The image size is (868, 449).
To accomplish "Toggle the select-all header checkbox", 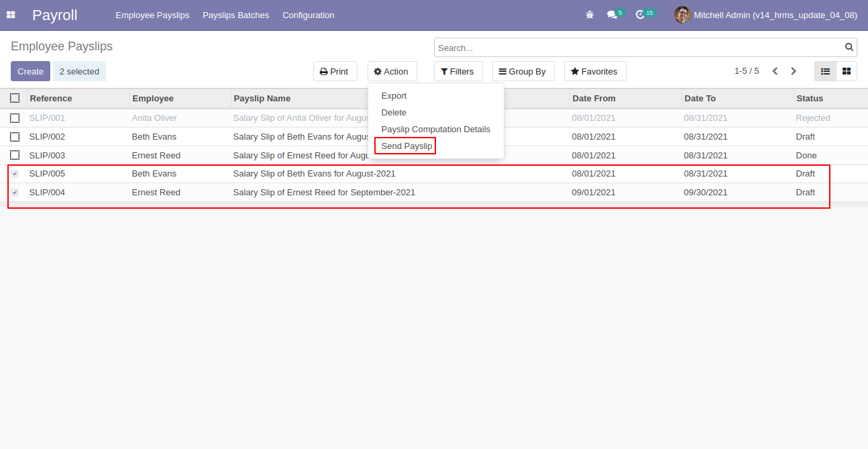I will (x=15, y=98).
